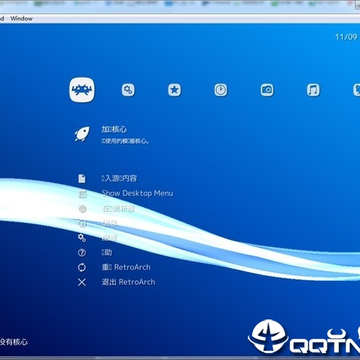The height and width of the screenshot is (360, 360).
Task: Open the Window menu in menu bar
Action: (22, 19)
